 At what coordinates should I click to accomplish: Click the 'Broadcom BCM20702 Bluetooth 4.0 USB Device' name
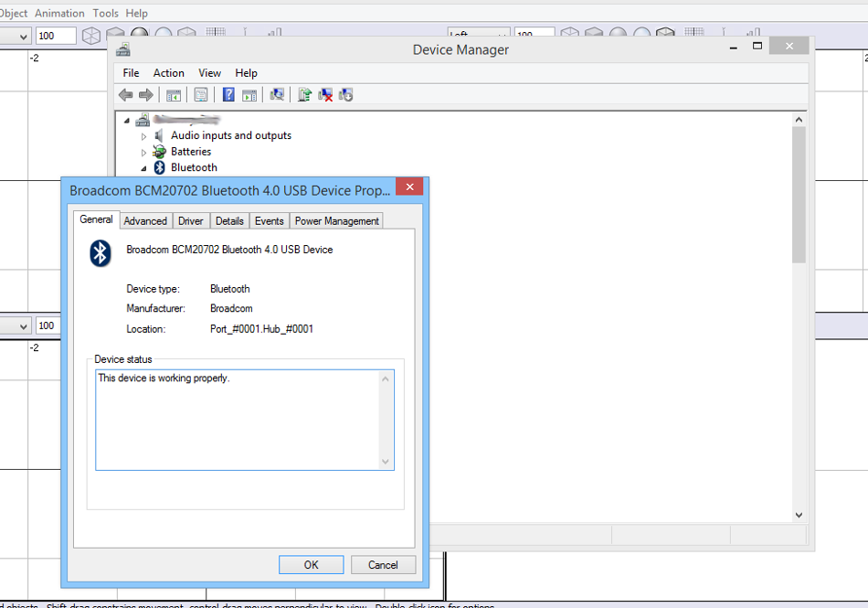pyautogui.click(x=229, y=250)
